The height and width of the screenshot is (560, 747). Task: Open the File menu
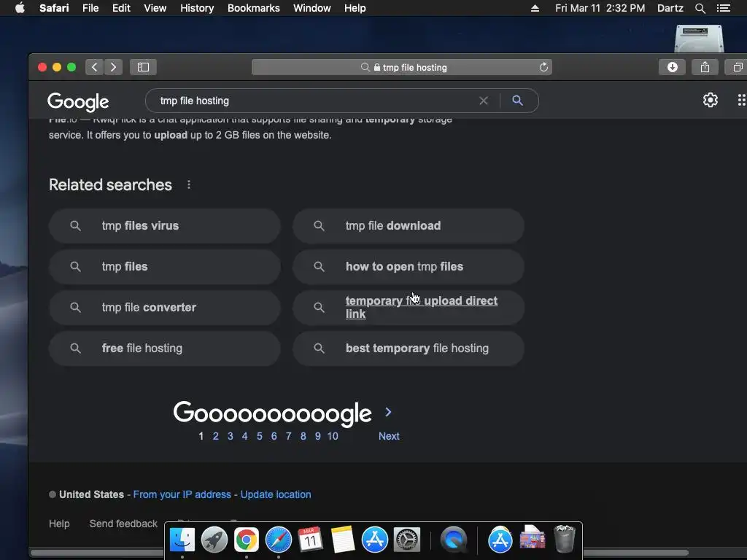click(90, 8)
